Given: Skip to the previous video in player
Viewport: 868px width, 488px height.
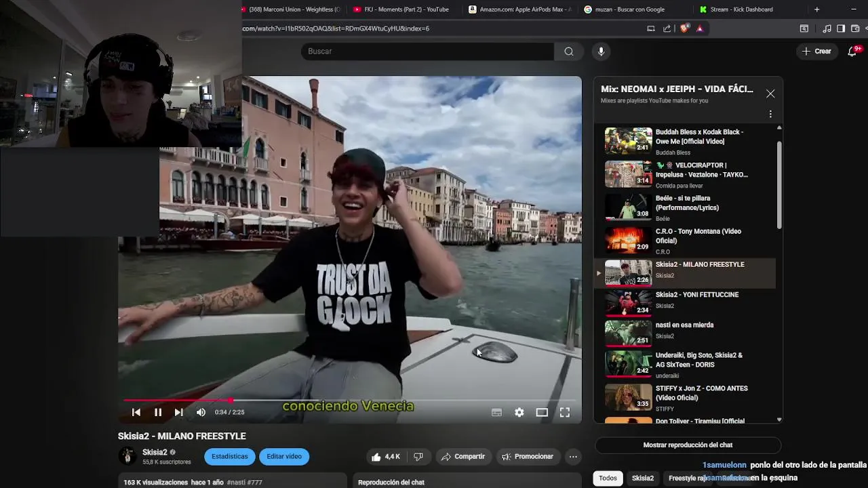Looking at the screenshot, I should (x=136, y=412).
